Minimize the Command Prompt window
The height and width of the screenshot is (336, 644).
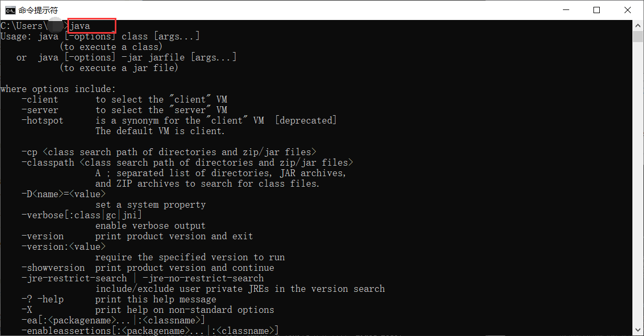pos(566,10)
